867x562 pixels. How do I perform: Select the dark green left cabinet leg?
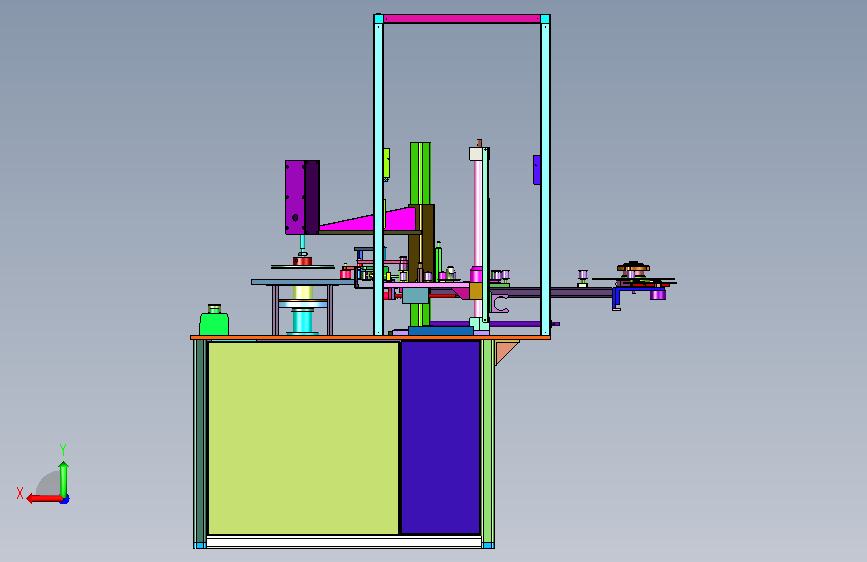pyautogui.click(x=200, y=442)
